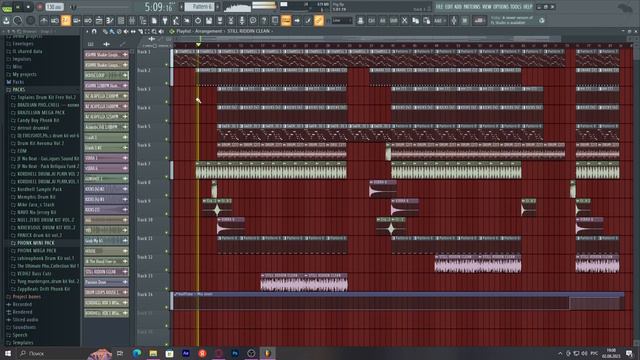Image resolution: width=640 pixels, height=360 pixels.
Task: Click the Copy icon in the toolbar
Action: pyautogui.click(x=416, y=20)
